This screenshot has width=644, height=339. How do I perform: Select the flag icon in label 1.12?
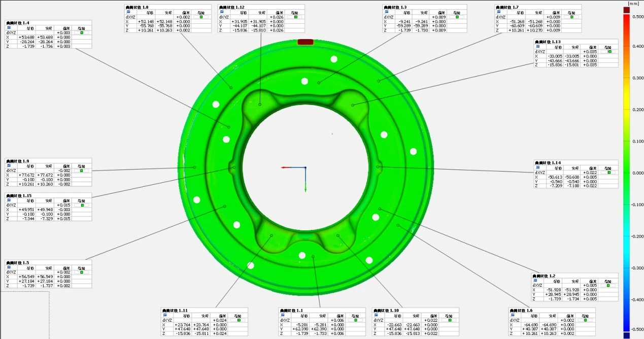click(222, 12)
